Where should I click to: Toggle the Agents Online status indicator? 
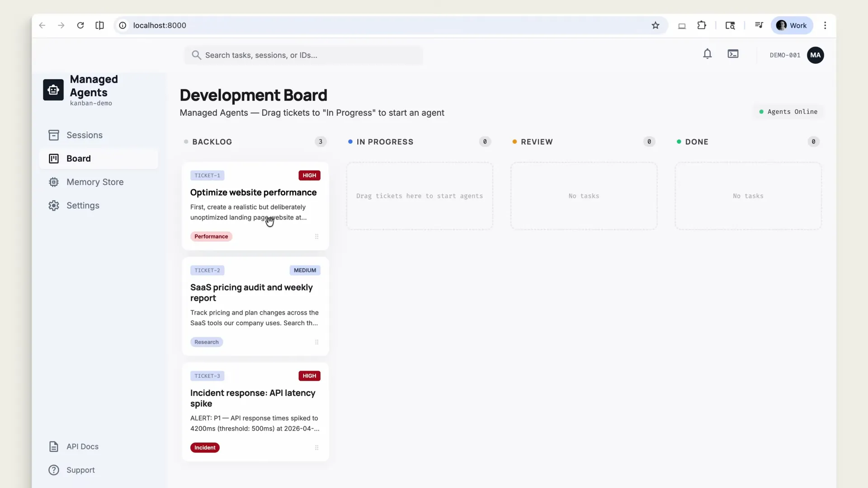tap(788, 112)
